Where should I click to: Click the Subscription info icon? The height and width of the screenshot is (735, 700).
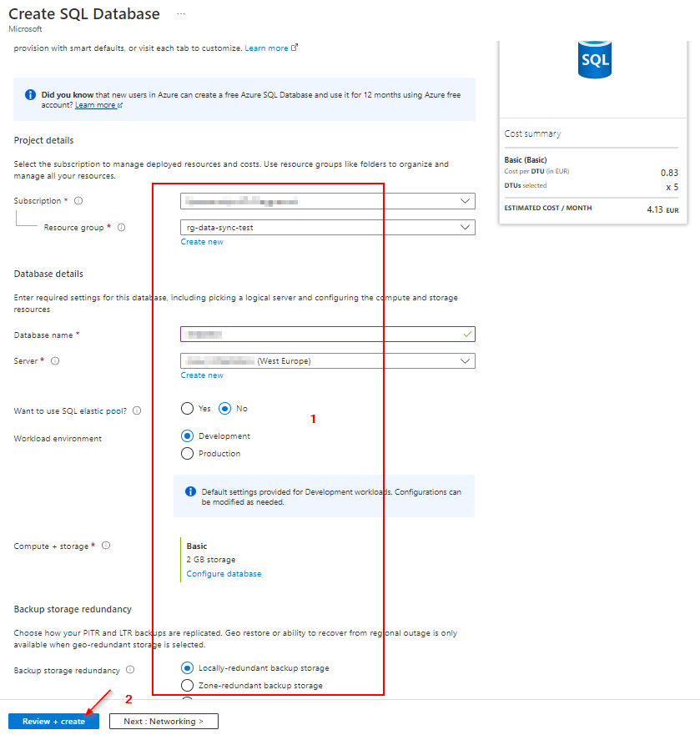pyautogui.click(x=78, y=200)
